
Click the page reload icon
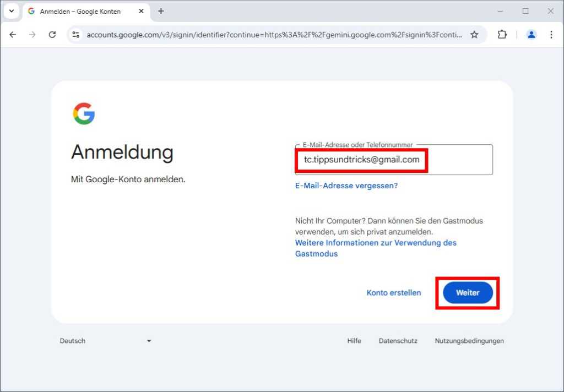click(52, 34)
